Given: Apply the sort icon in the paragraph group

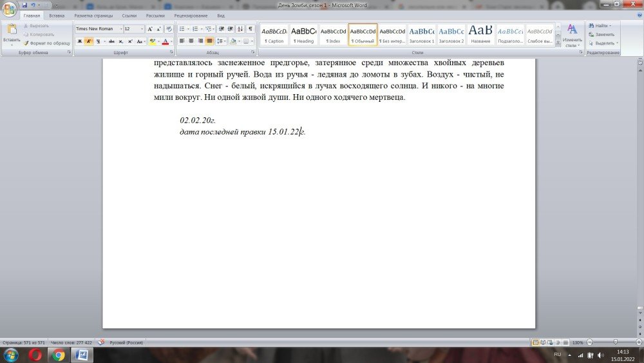Looking at the screenshot, I should (240, 29).
